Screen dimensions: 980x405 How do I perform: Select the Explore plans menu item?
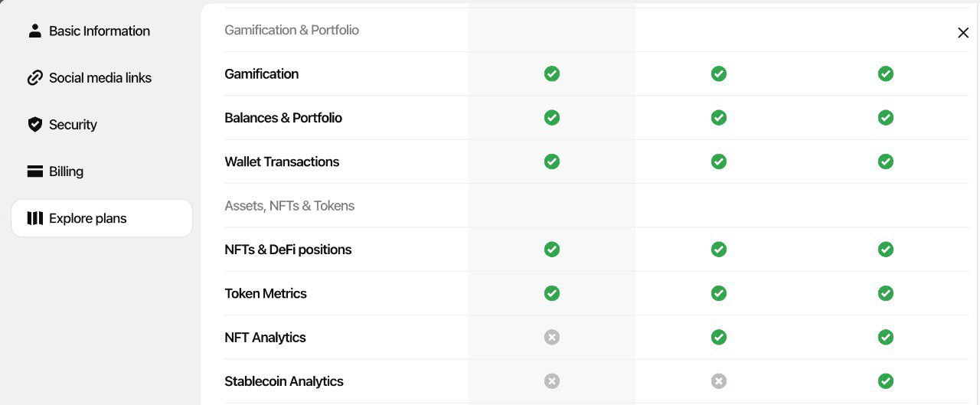(x=87, y=218)
